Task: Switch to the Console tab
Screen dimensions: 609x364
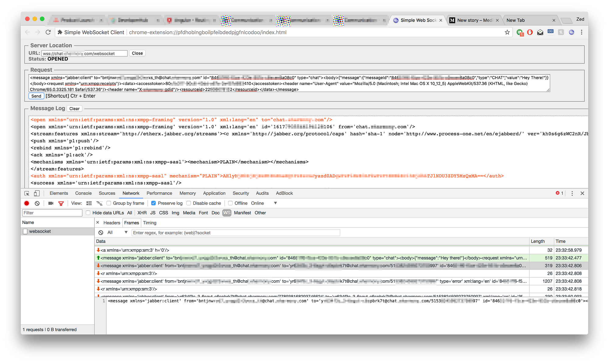Action: pos(83,193)
